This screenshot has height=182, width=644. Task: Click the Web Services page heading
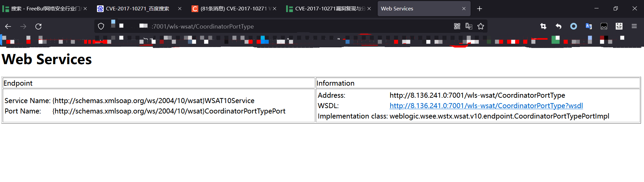pos(47,59)
